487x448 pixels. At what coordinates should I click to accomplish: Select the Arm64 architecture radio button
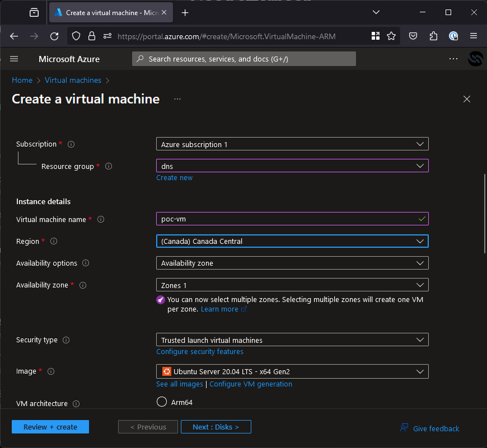click(x=162, y=402)
